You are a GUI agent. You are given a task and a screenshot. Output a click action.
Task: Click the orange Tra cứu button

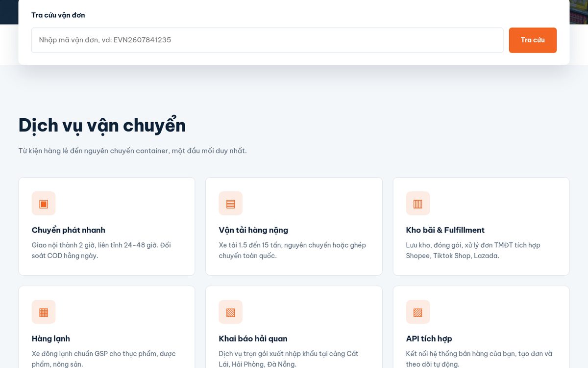click(x=533, y=40)
